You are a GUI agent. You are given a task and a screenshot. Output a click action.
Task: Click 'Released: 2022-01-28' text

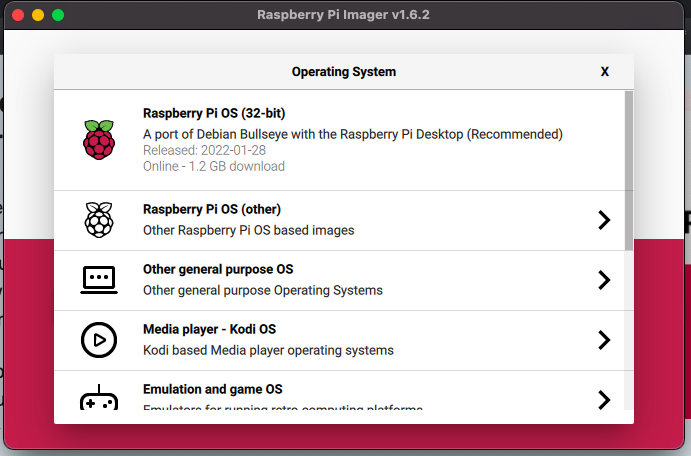[204, 150]
